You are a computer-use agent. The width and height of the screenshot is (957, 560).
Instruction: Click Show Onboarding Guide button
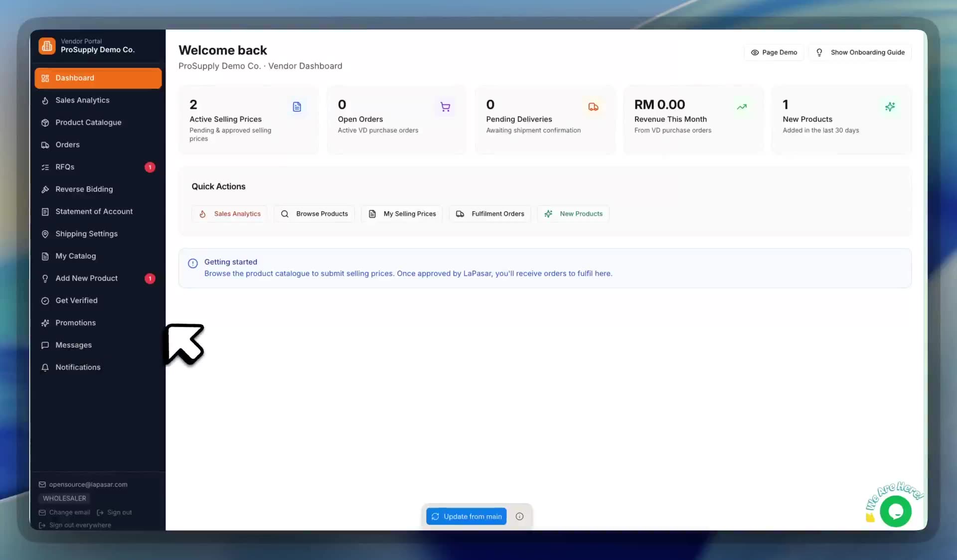860,52
